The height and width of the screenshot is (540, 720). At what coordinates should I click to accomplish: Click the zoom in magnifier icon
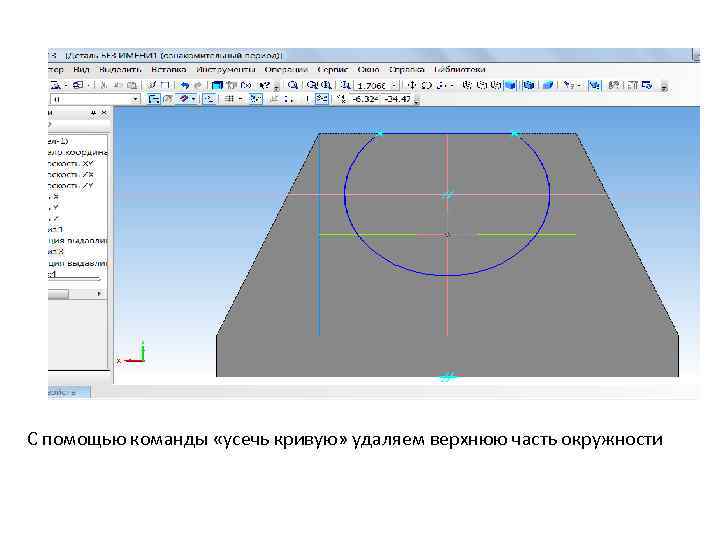click(x=311, y=85)
